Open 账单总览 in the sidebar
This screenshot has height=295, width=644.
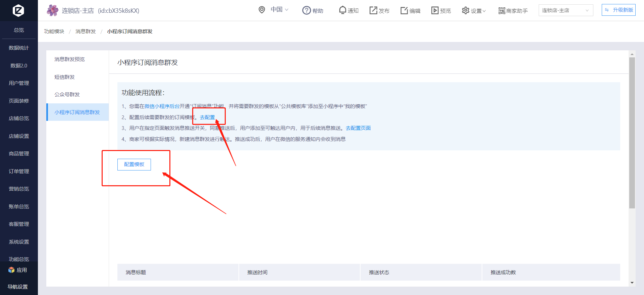click(x=19, y=206)
